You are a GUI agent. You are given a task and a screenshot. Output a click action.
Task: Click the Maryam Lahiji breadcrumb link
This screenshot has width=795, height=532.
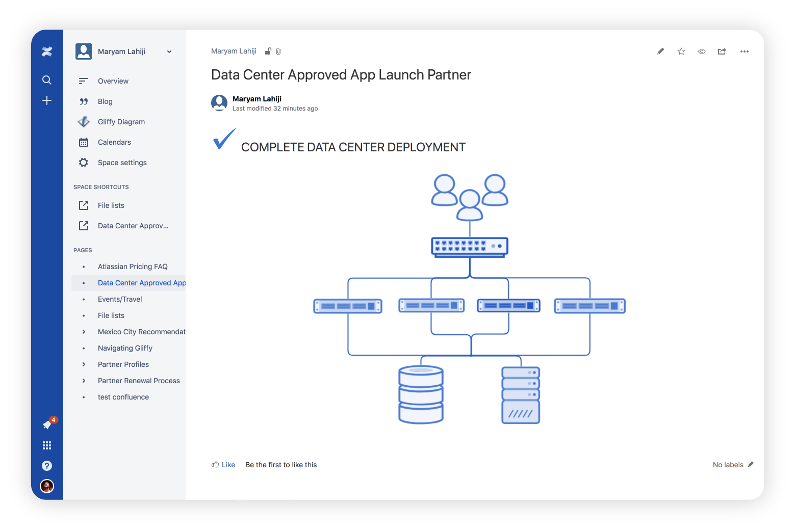click(x=234, y=51)
